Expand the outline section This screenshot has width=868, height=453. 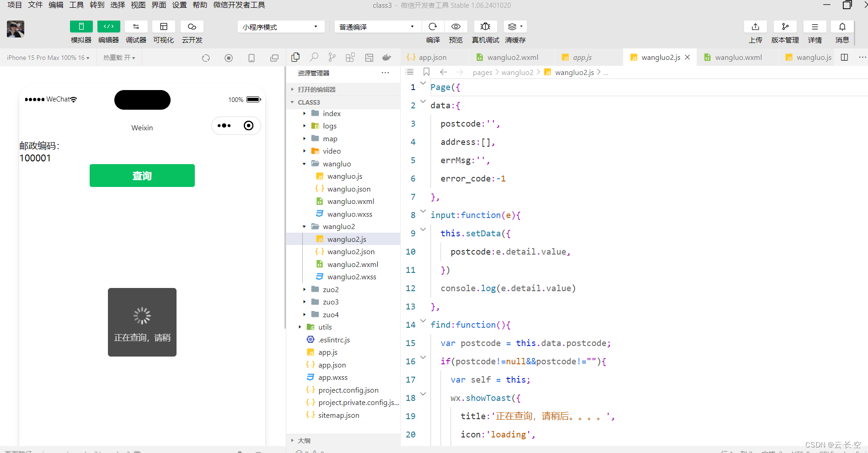(x=343, y=441)
